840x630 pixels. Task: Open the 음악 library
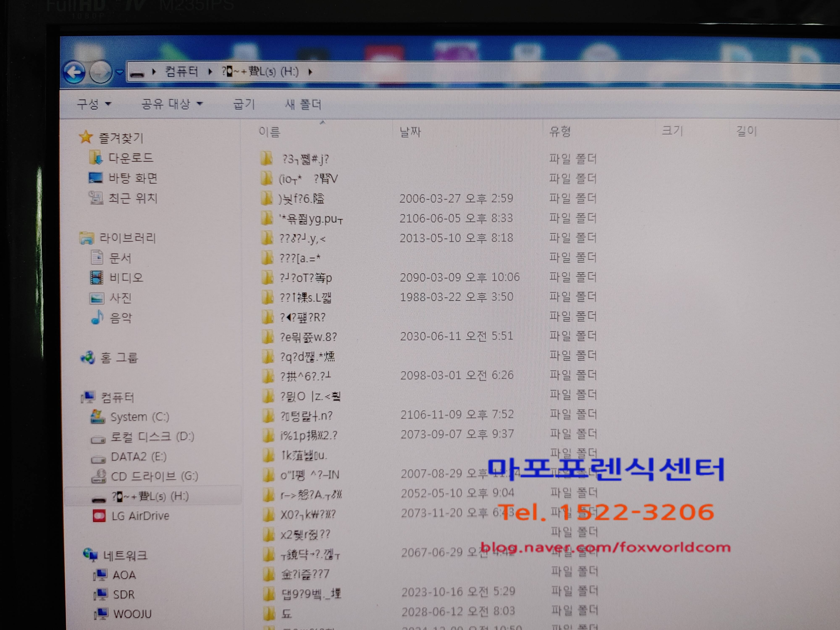(121, 318)
